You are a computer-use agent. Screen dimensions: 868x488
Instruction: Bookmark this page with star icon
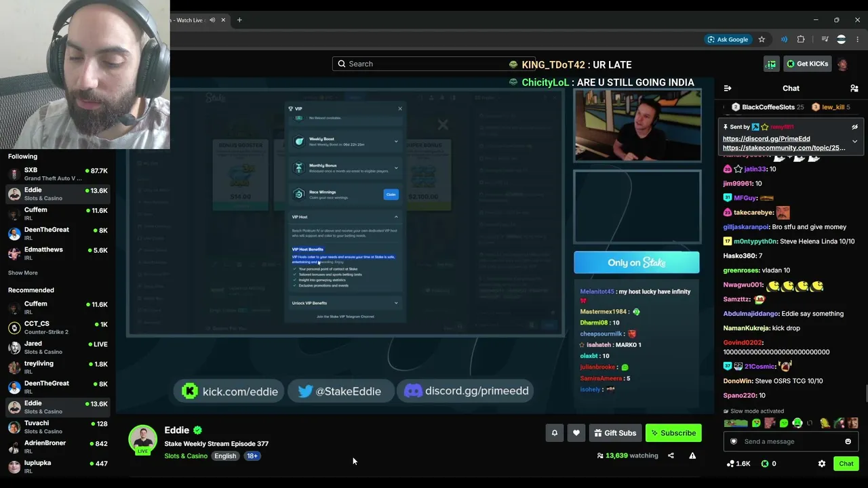pyautogui.click(x=762, y=39)
